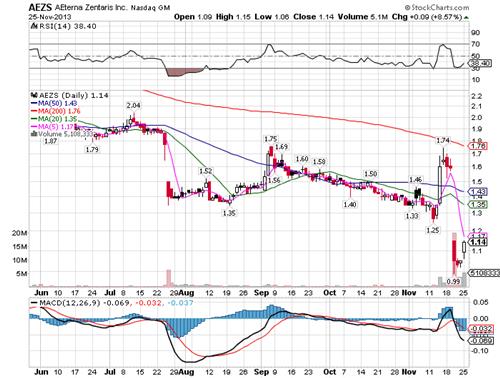Image resolution: width=500 pixels, height=378 pixels.
Task: Click the 1.46 price label in November
Action: (416, 180)
